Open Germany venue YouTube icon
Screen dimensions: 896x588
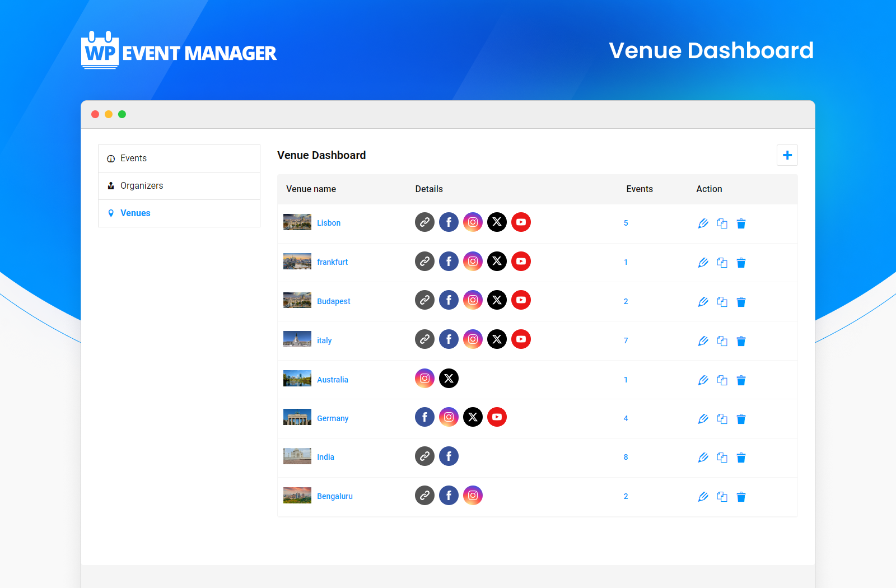pyautogui.click(x=497, y=417)
